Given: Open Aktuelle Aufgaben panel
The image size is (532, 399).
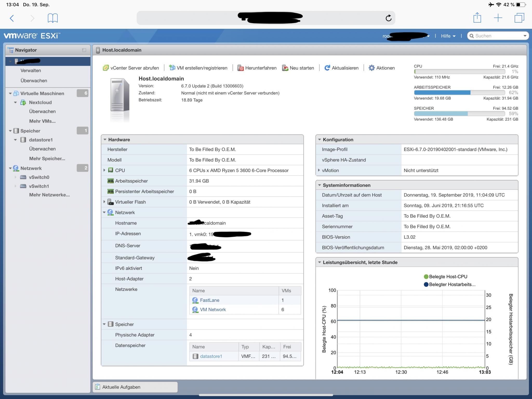Looking at the screenshot, I should (x=135, y=387).
